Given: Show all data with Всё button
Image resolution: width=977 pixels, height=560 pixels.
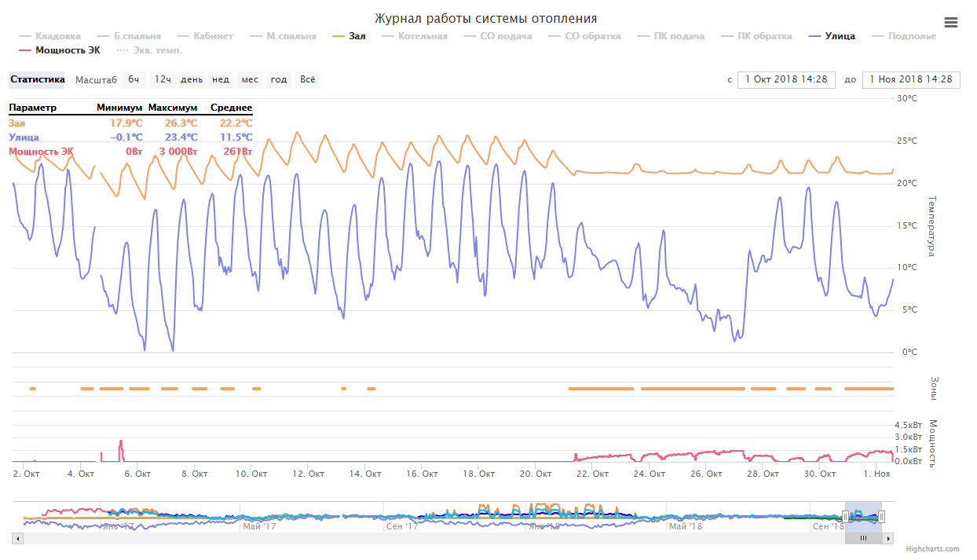Looking at the screenshot, I should pyautogui.click(x=309, y=79).
